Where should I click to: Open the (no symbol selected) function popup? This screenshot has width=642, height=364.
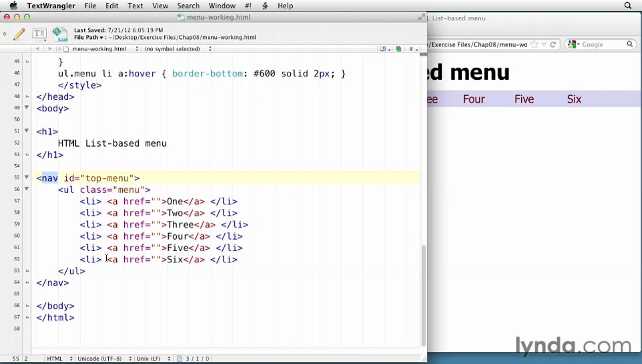(177, 49)
